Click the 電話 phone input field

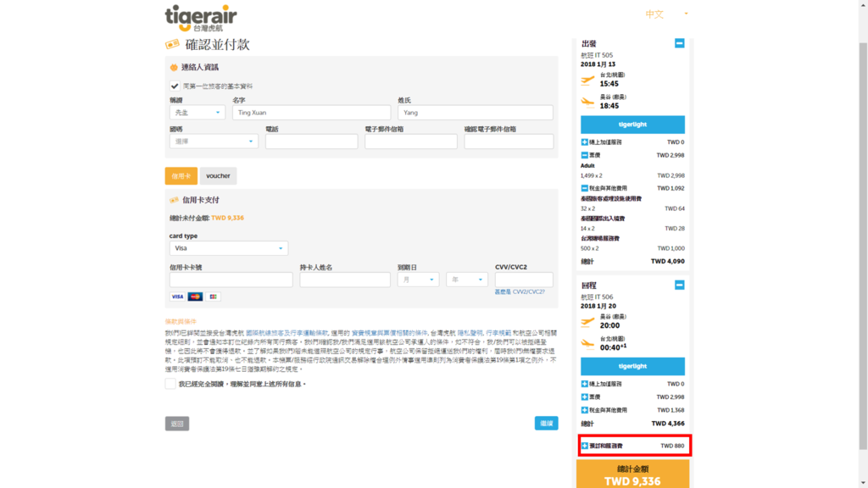(312, 141)
